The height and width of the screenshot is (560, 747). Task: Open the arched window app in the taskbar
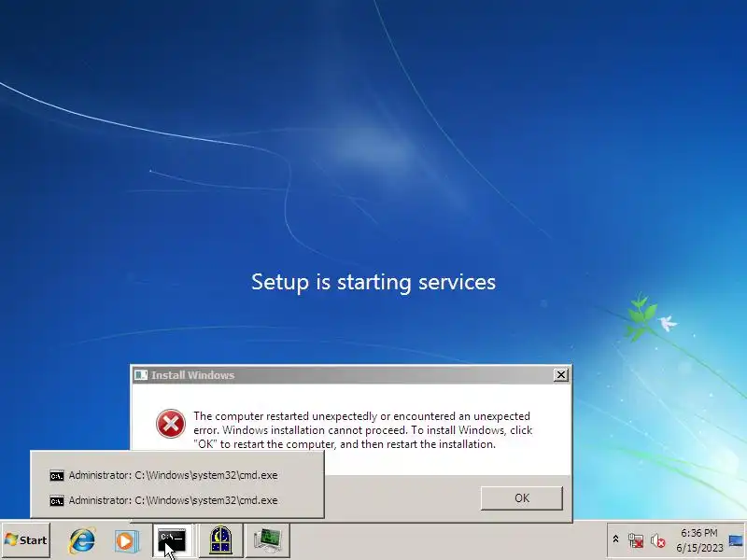click(220, 540)
